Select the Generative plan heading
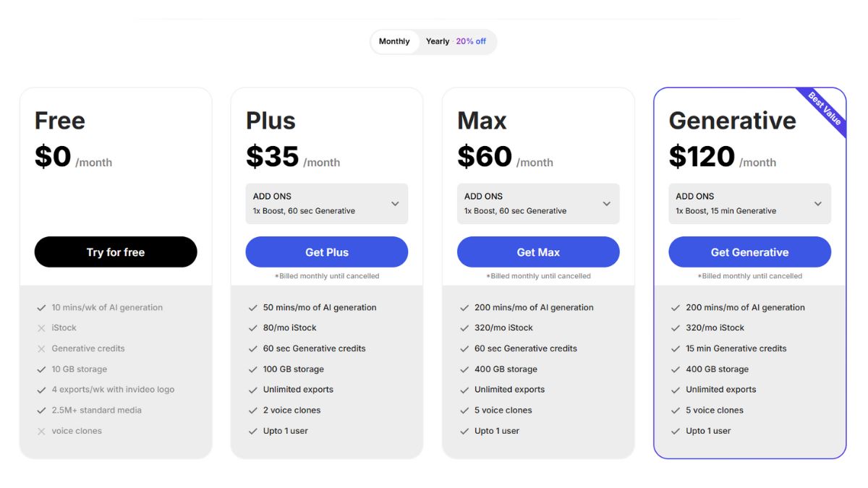Image resolution: width=868 pixels, height=488 pixels. point(732,121)
